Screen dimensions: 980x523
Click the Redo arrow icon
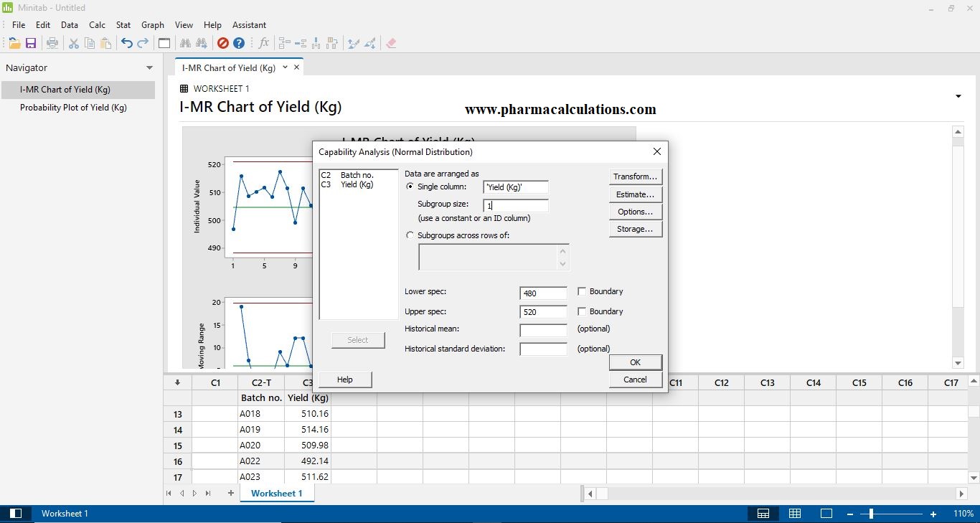click(142, 43)
